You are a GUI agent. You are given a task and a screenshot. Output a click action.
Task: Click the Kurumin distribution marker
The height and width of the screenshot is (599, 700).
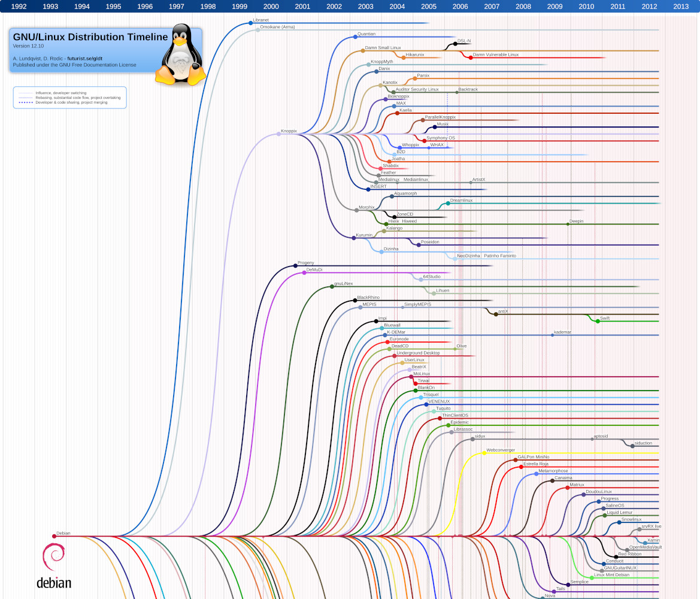tap(353, 238)
